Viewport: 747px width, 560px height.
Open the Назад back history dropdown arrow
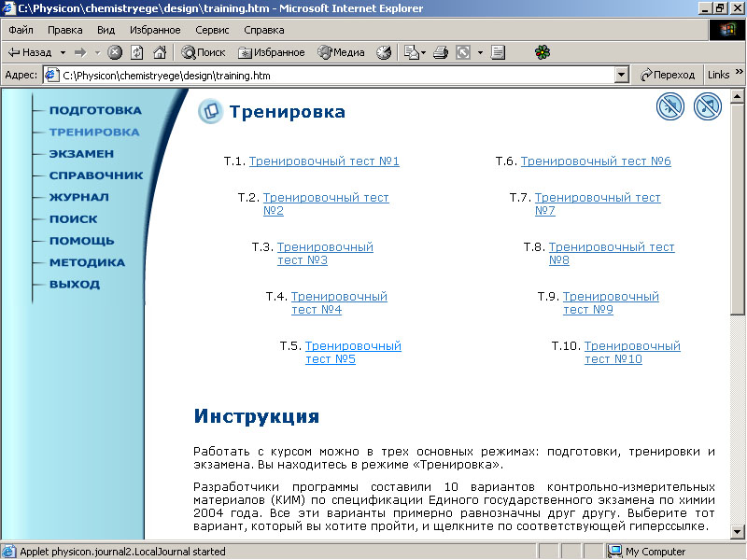coord(63,52)
